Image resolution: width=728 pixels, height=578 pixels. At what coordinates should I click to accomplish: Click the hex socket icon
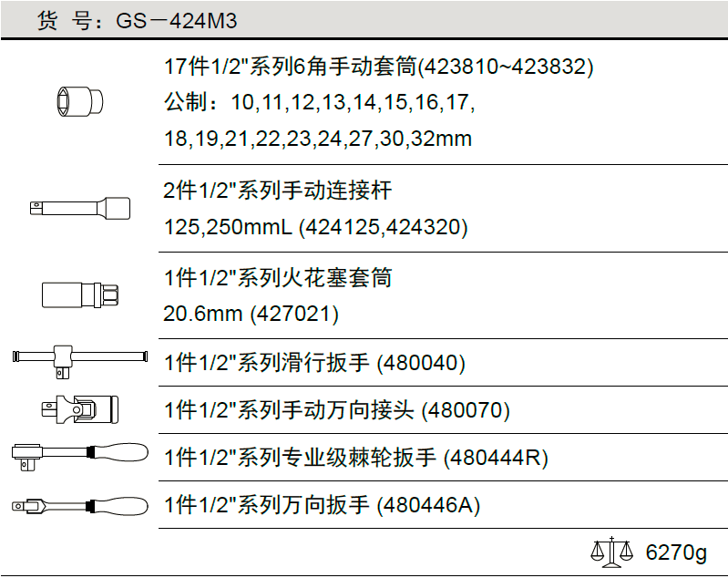[x=79, y=101]
